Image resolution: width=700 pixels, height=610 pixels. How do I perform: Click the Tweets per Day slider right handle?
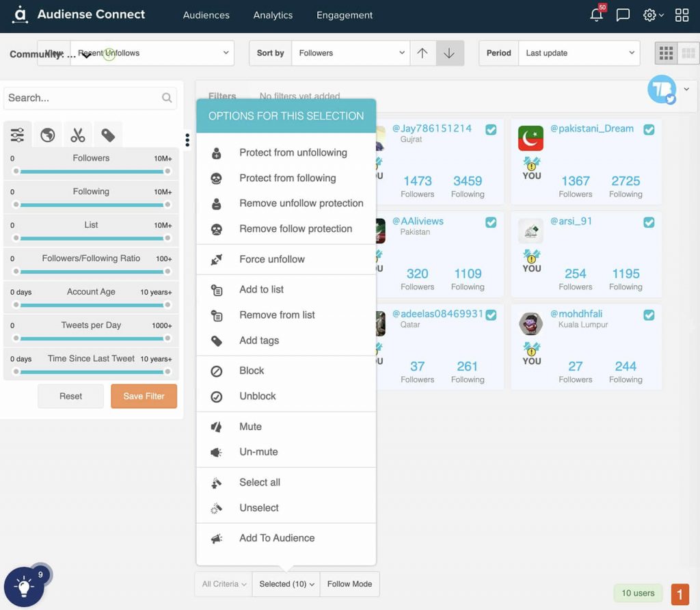tap(167, 339)
